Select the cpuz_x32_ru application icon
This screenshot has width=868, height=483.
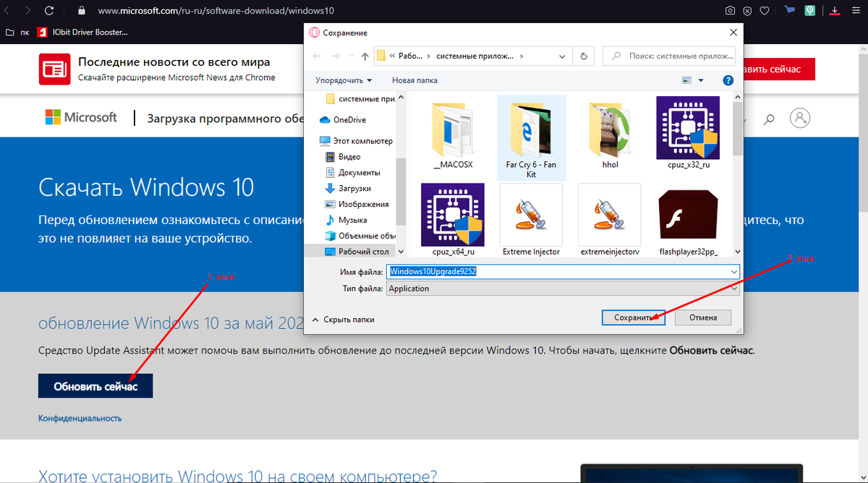[x=688, y=133]
